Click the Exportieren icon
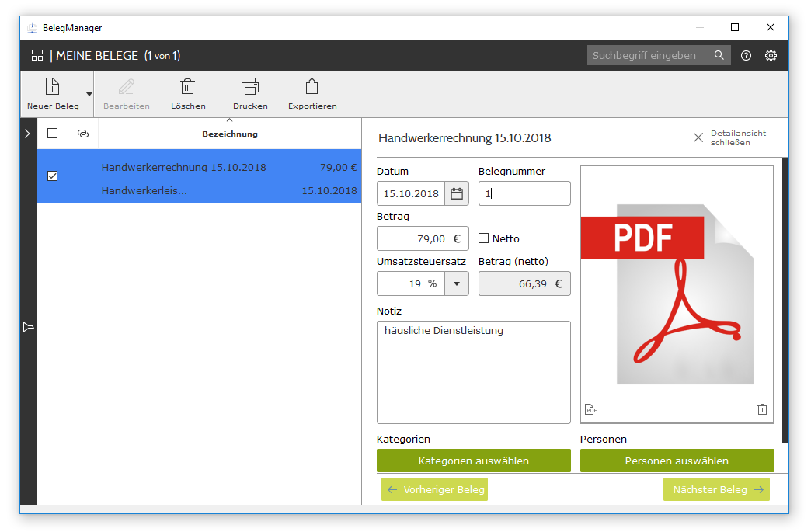This screenshot has width=811, height=532. (x=312, y=86)
